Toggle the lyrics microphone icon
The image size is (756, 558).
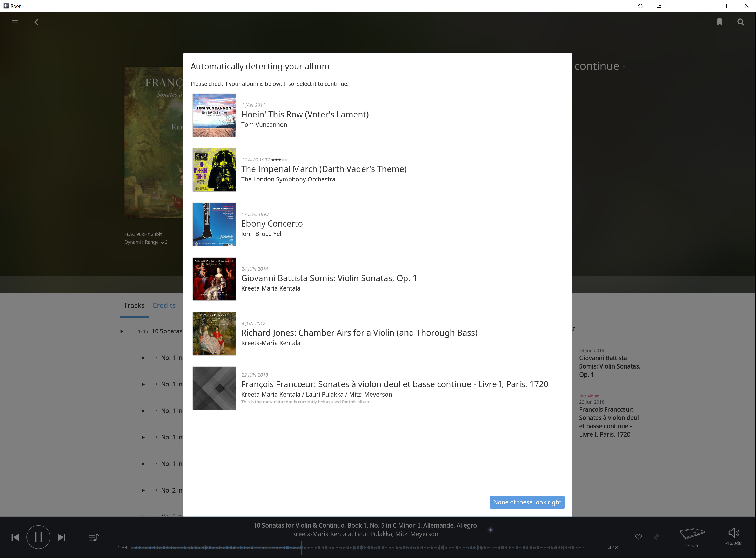(656, 537)
